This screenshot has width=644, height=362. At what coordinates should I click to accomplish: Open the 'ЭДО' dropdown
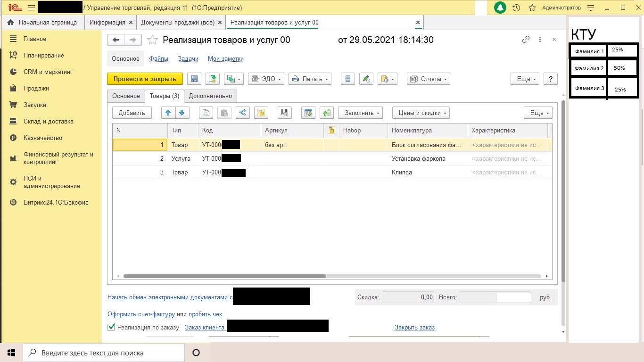pos(266,79)
